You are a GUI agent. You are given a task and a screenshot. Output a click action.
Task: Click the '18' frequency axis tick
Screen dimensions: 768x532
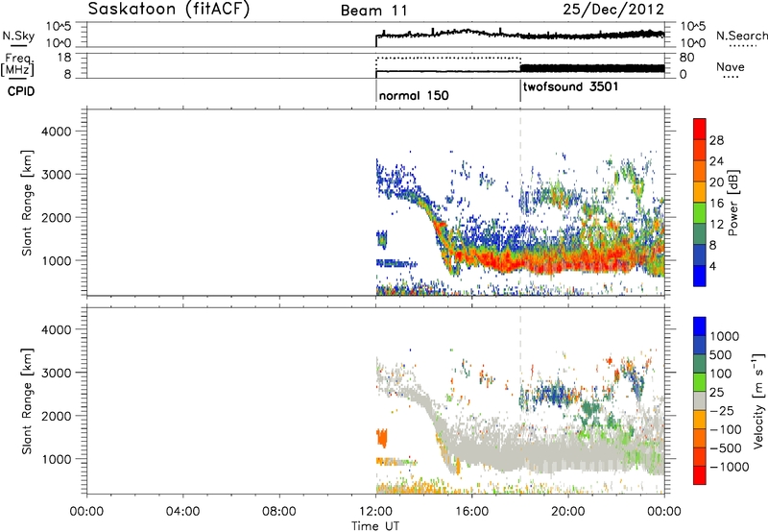click(63, 58)
